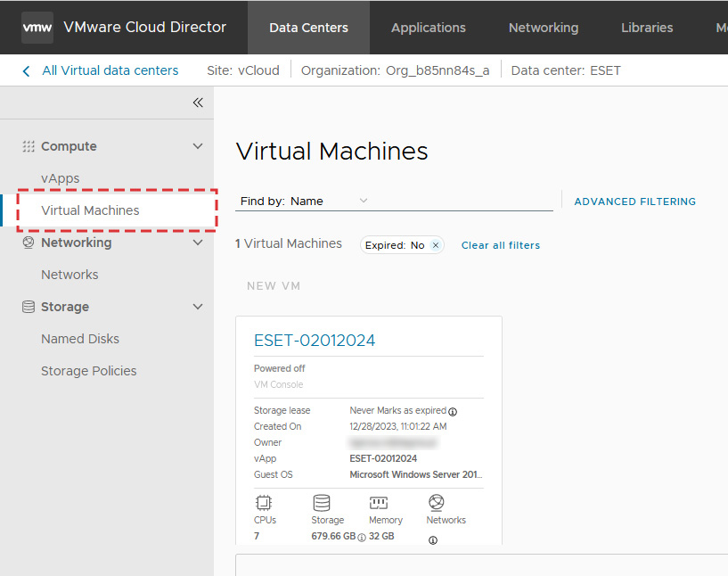Screen dimensions: 728x576
Task: Collapse the Compute section
Action: [x=198, y=146]
